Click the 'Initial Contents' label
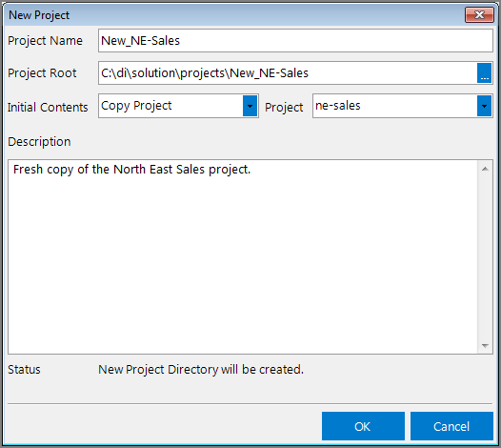Image resolution: width=501 pixels, height=448 pixels. click(48, 107)
